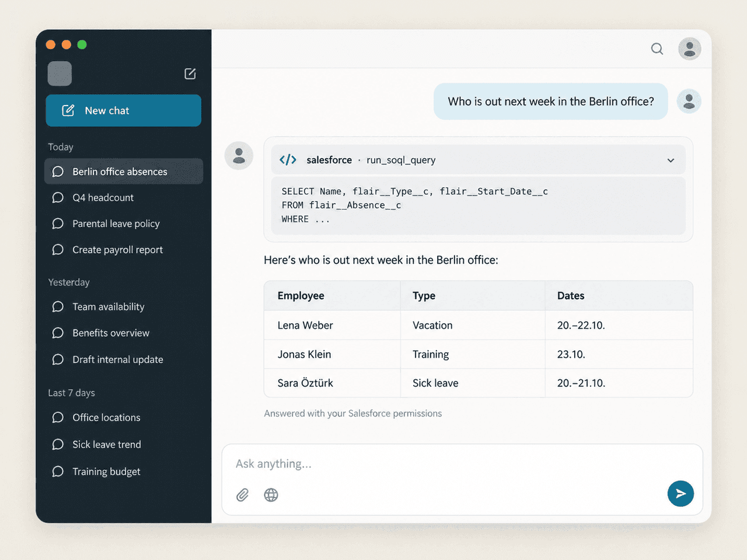Image resolution: width=747 pixels, height=560 pixels.
Task: Click chat bubble icon for Sick leave trend
Action: click(58, 444)
